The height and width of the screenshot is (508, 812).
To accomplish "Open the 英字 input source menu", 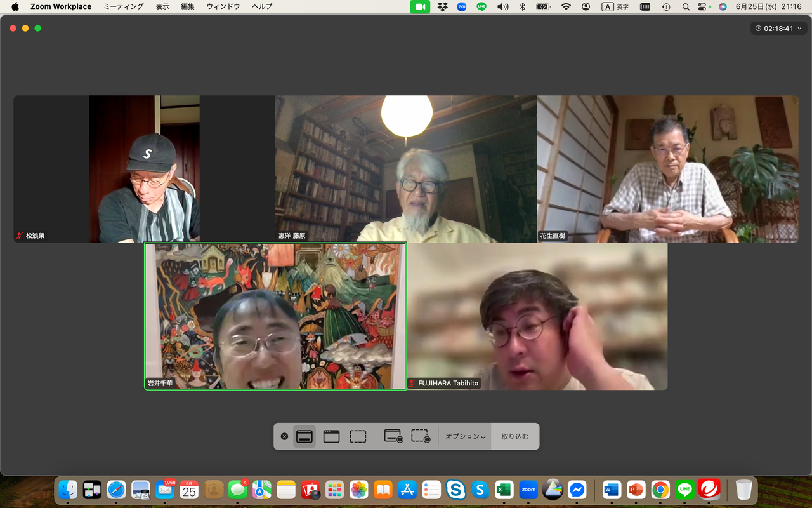I will tap(615, 6).
